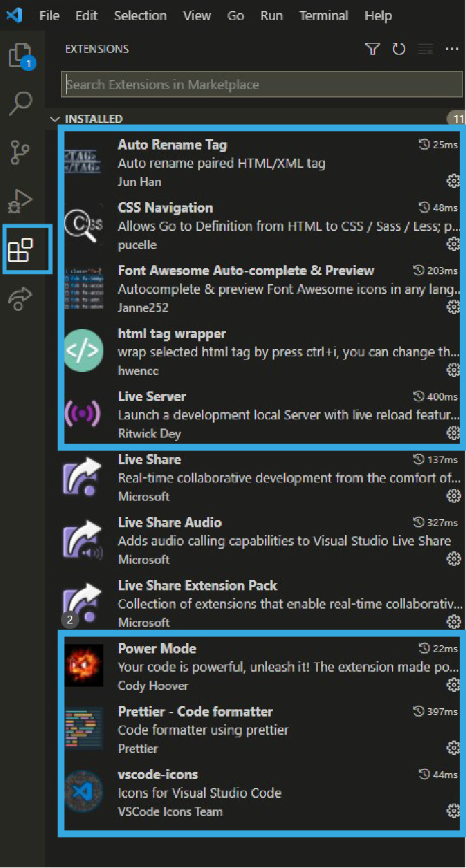Select the Live Server extension title

click(152, 397)
